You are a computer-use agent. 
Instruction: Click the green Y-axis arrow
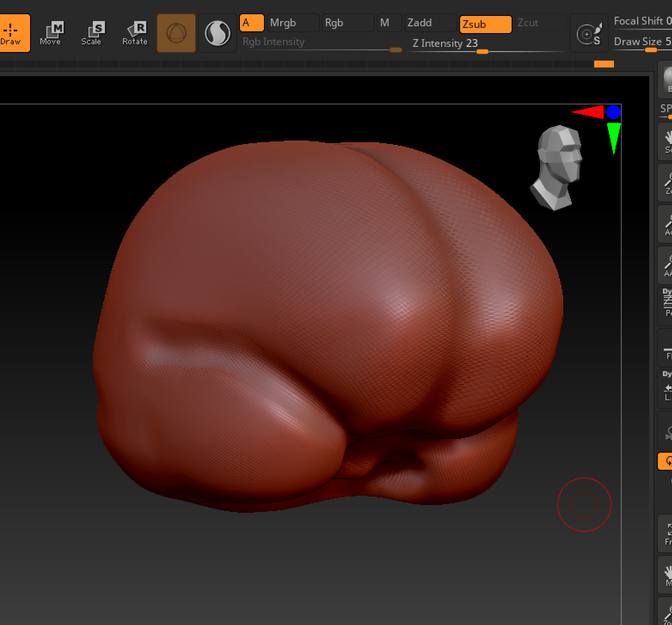613,138
